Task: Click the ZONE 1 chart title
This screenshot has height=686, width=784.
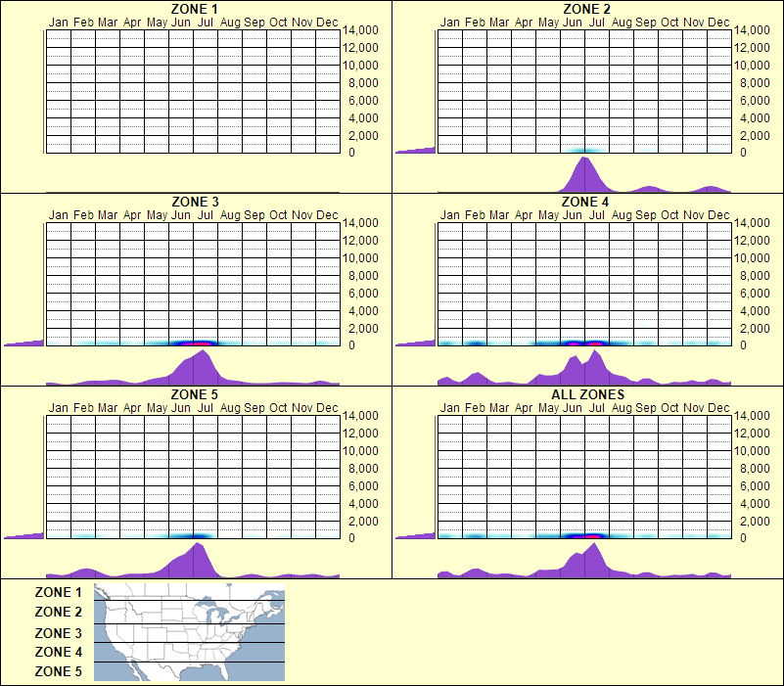Action: click(x=195, y=9)
